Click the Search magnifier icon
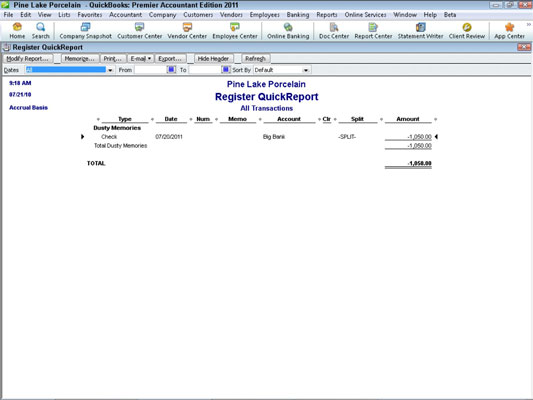 [x=41, y=27]
